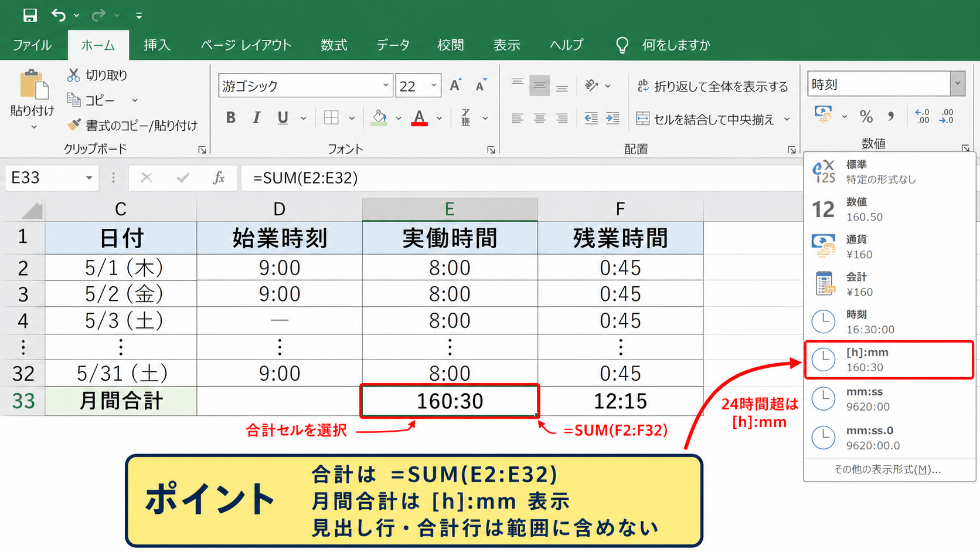This screenshot has height=552, width=980.
Task: Align text right icon
Action: point(562,118)
